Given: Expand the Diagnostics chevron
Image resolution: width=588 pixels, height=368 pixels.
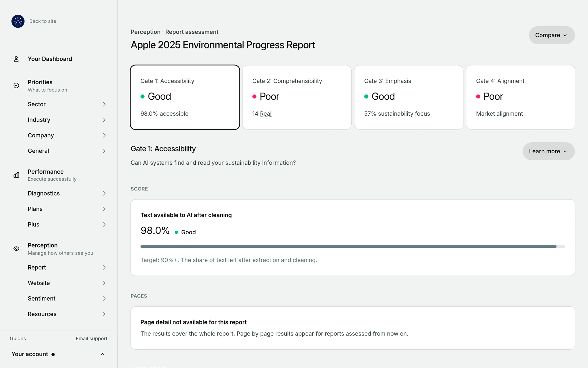Looking at the screenshot, I should click(x=104, y=194).
